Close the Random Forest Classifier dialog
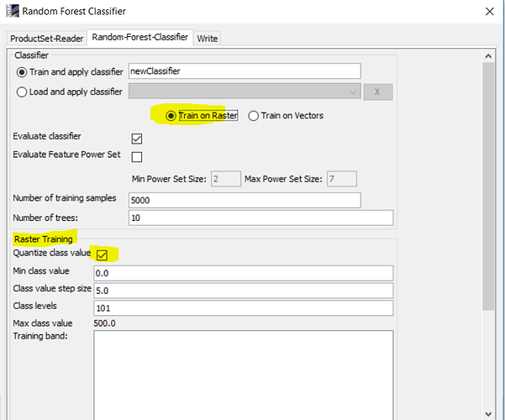This screenshot has height=420, width=505. tap(490, 12)
